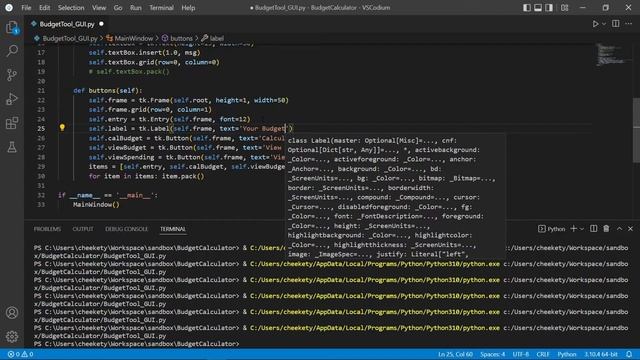Click line number 21 in gutter
Viewport: 640px width, 360px height.
point(41,91)
